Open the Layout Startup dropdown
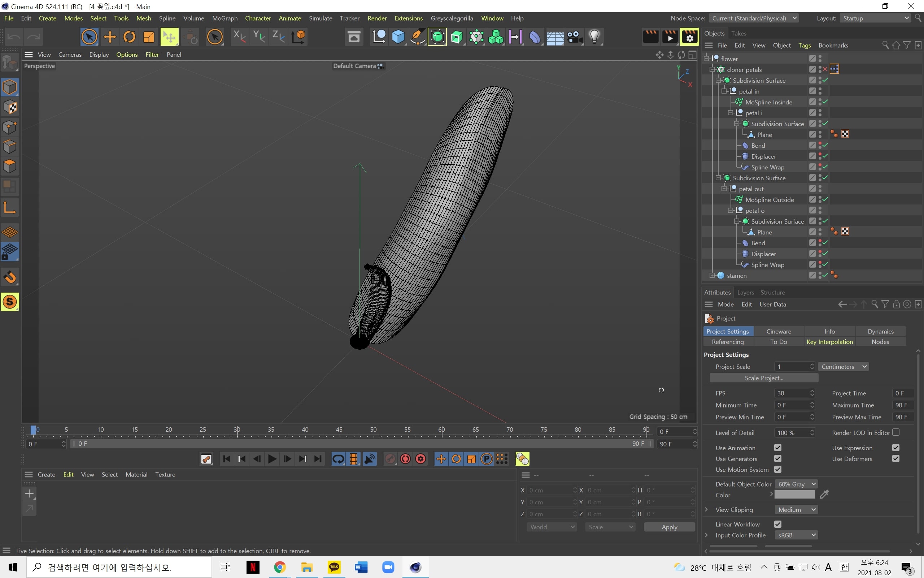924x578 pixels. tap(876, 18)
